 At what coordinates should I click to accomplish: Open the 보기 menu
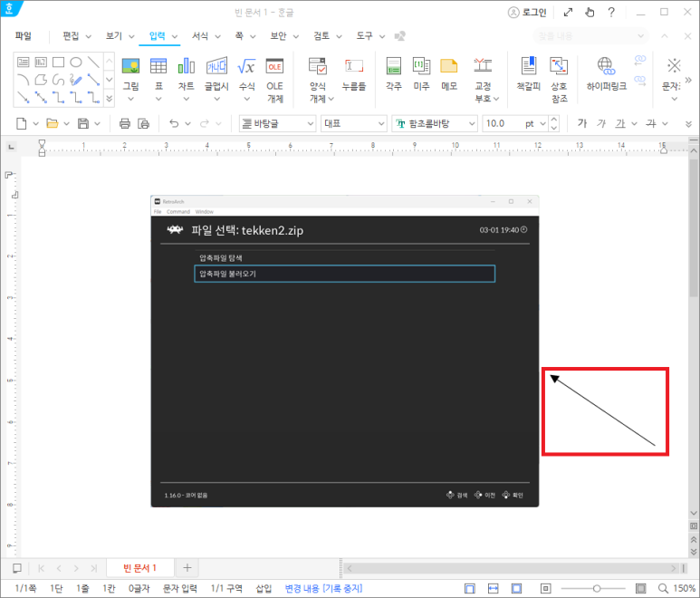tap(114, 36)
